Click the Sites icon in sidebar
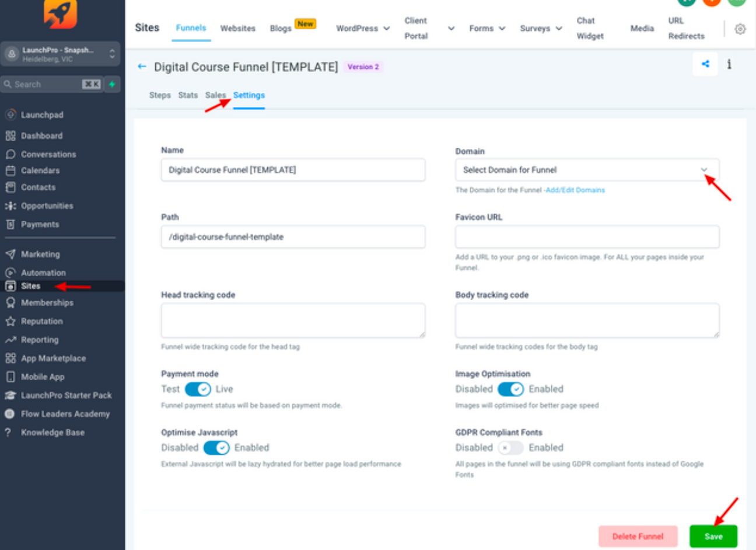Image resolution: width=756 pixels, height=550 pixels. (x=10, y=286)
